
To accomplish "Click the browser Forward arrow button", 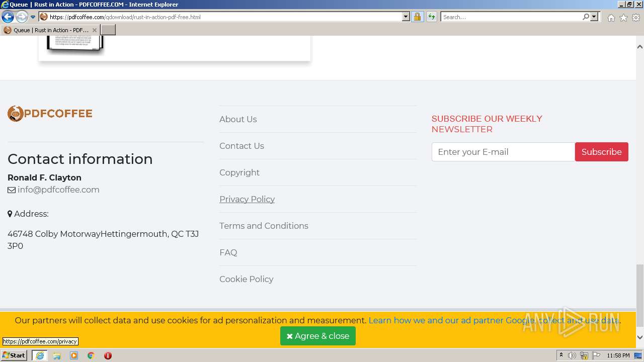I will (22, 17).
